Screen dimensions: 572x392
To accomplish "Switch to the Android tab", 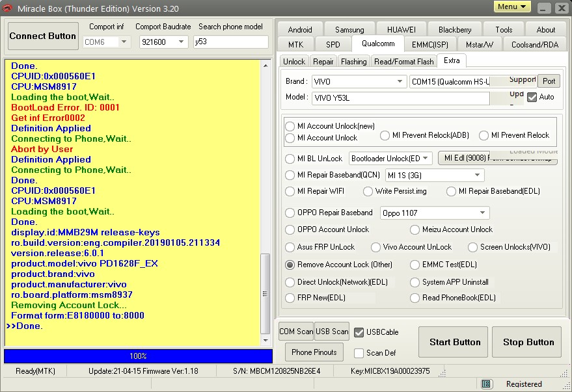I will (x=300, y=29).
